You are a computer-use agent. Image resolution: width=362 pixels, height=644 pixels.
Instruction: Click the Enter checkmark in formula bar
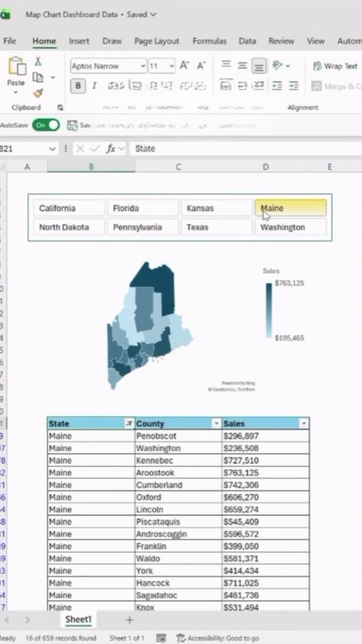(96, 148)
